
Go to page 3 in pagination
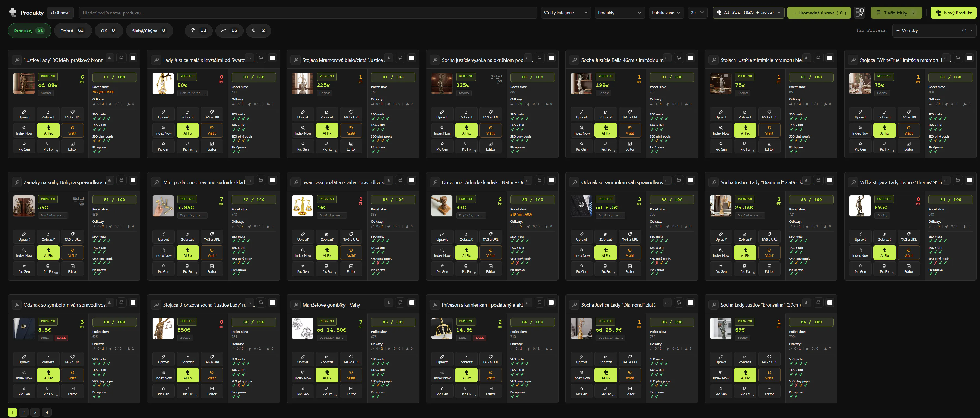coord(35,412)
